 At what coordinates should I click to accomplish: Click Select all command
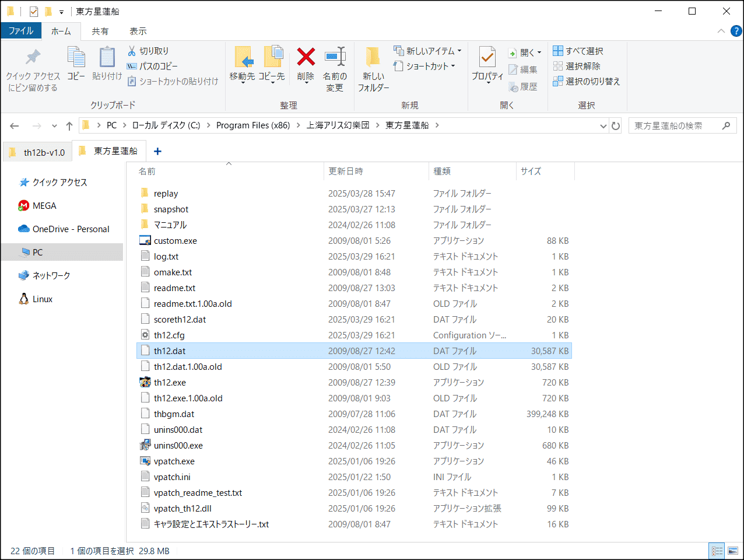[x=578, y=51]
